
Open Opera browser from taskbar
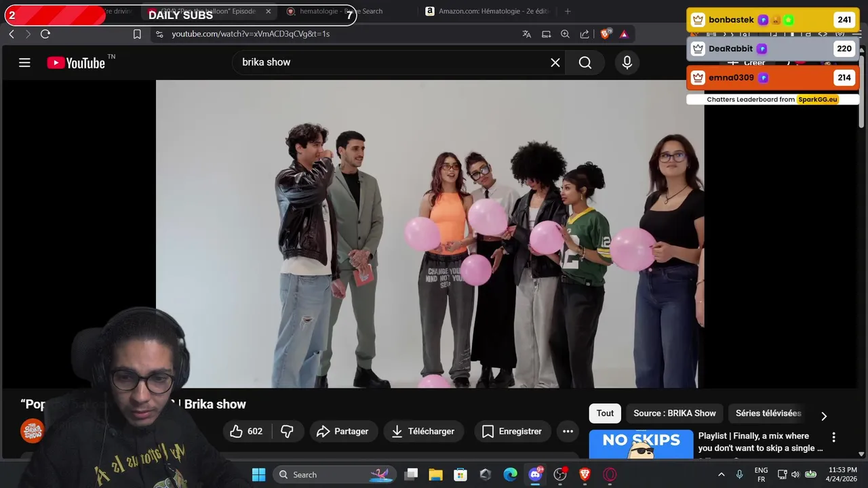click(x=610, y=474)
